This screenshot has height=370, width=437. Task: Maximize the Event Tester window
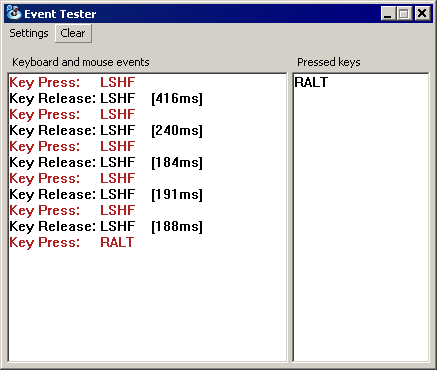pos(404,14)
